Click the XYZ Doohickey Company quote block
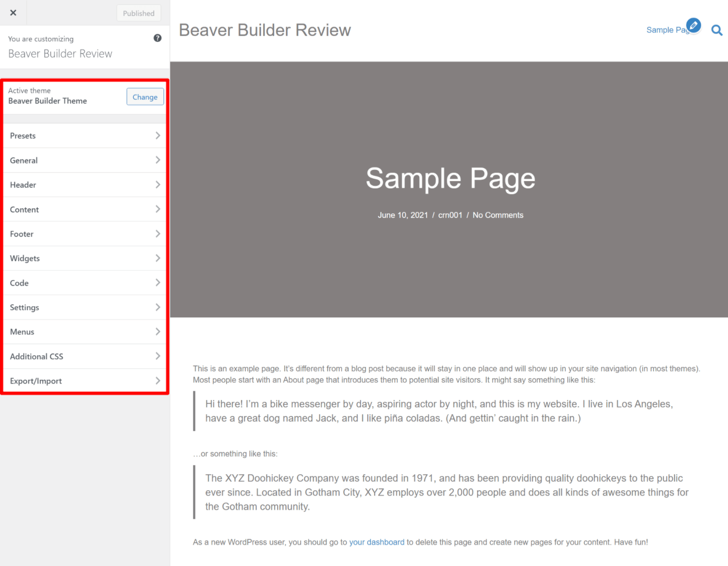Screen dimensions: 728x566 447,492
